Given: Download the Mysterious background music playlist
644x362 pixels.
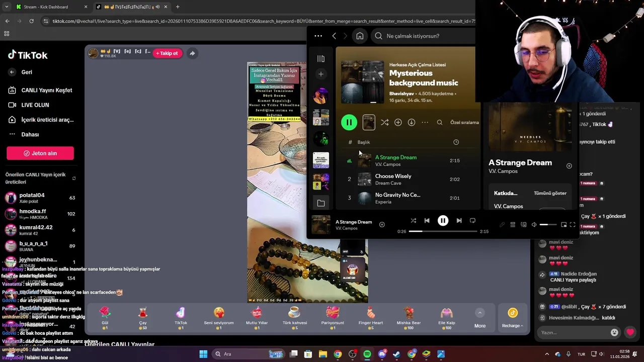Looking at the screenshot, I should point(412,122).
